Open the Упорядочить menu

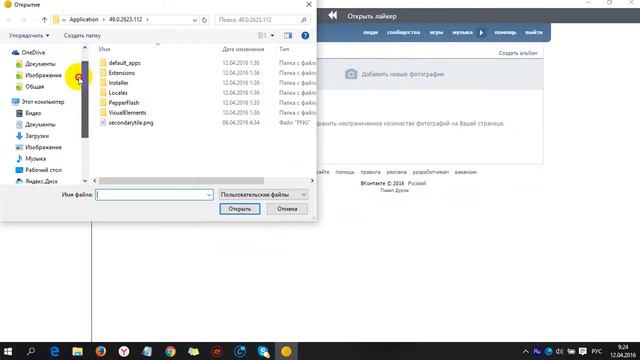tap(29, 36)
